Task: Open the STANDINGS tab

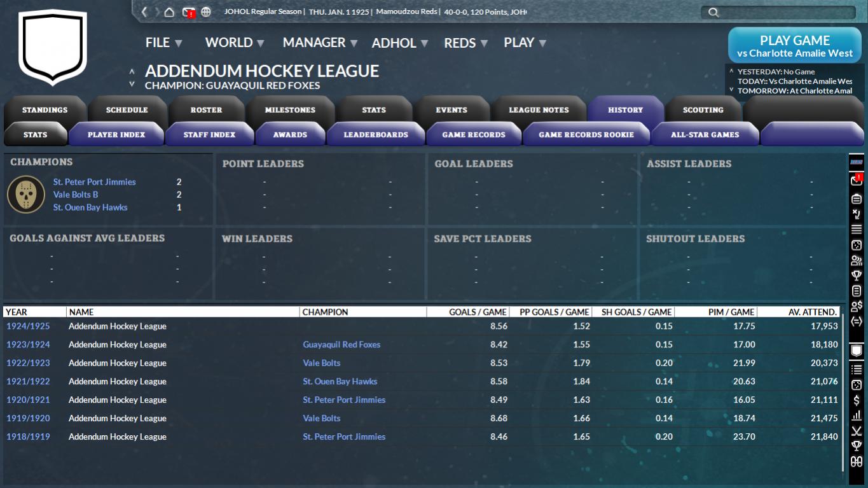Action: (x=45, y=110)
